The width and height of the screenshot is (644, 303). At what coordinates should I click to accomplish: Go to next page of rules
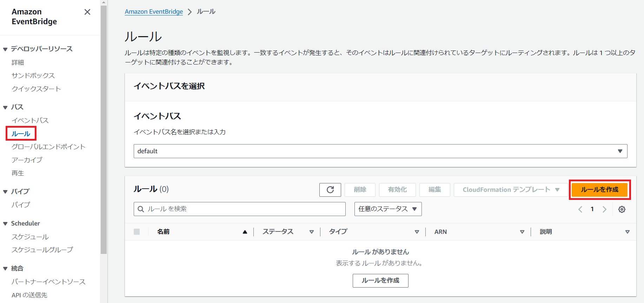pos(604,209)
